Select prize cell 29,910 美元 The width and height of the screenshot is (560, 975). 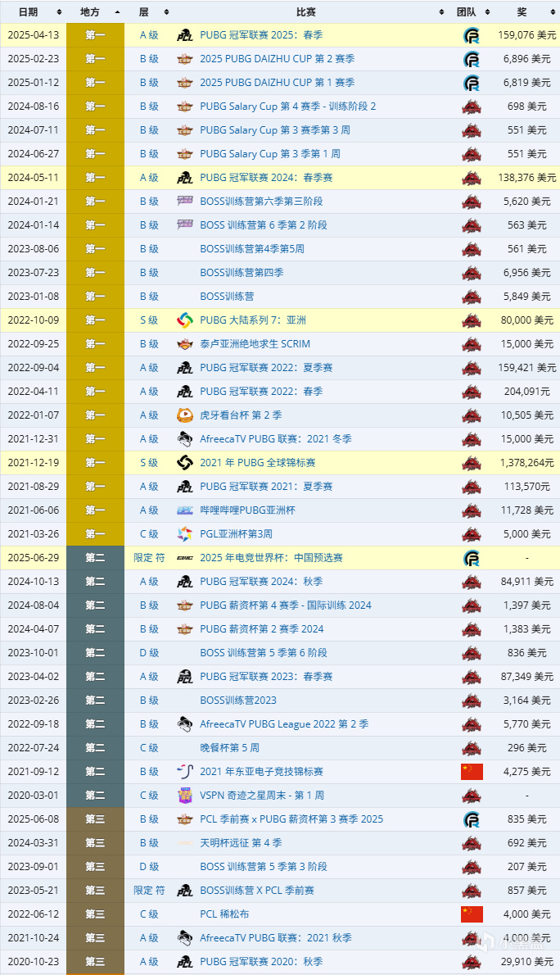point(527,962)
